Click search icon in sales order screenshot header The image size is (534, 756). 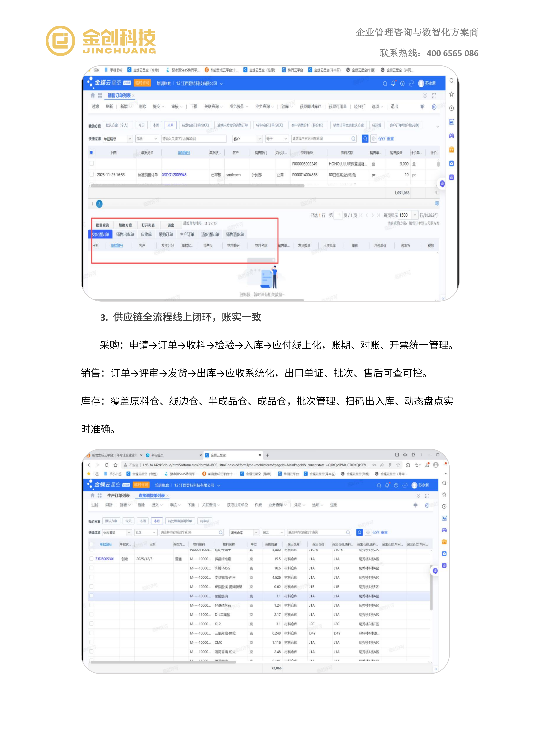(385, 83)
